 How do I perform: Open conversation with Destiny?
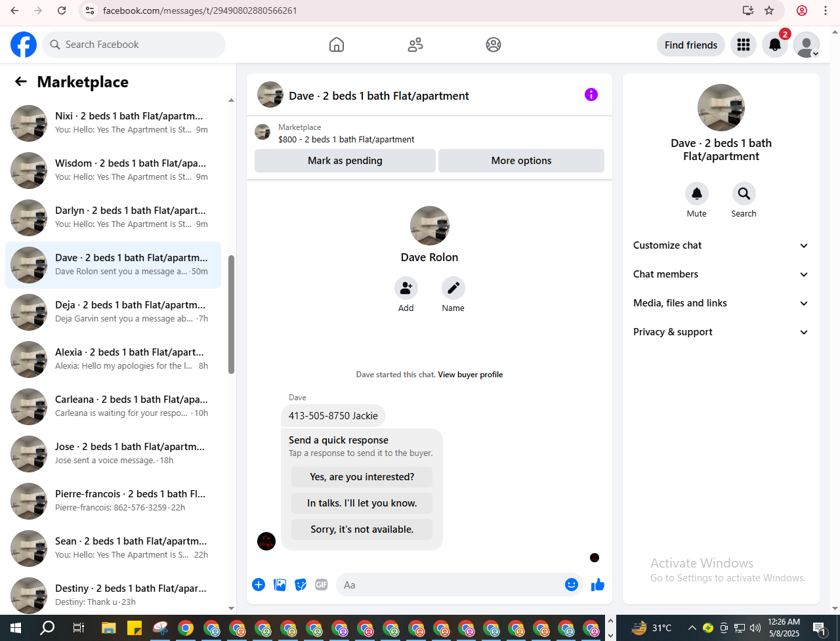[113, 594]
